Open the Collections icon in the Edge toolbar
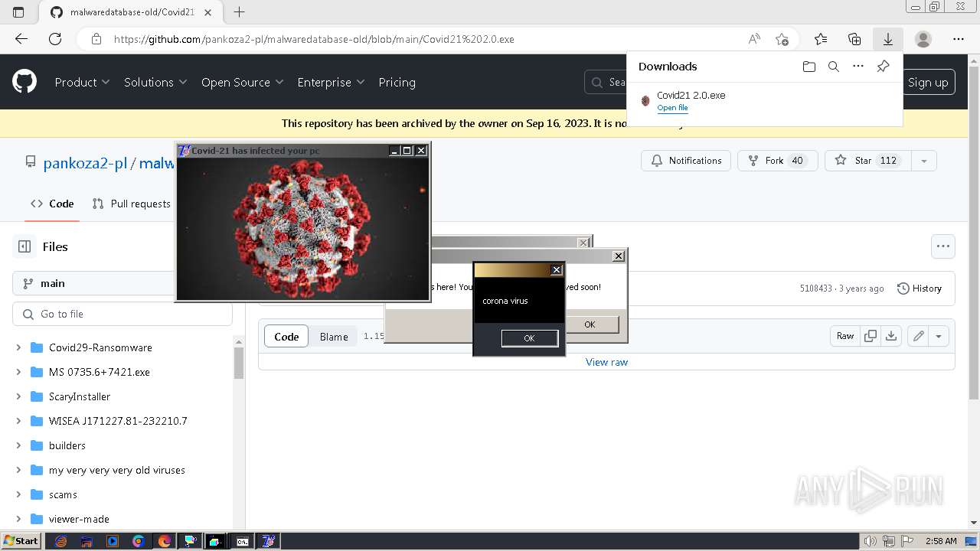980x551 pixels. coord(854,39)
